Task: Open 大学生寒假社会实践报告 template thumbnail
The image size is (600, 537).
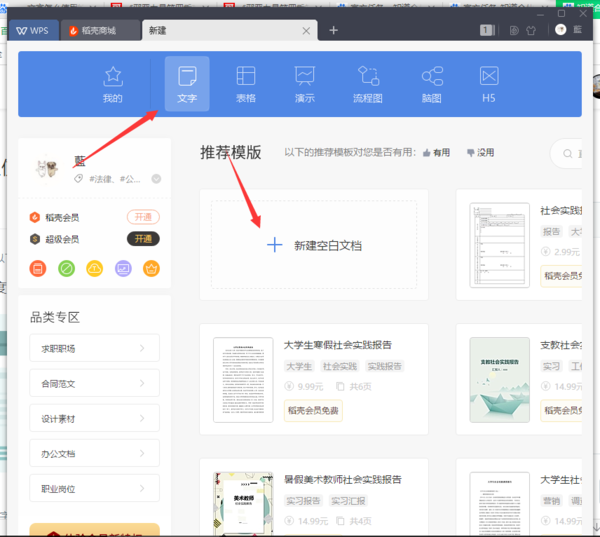Action: (x=243, y=380)
